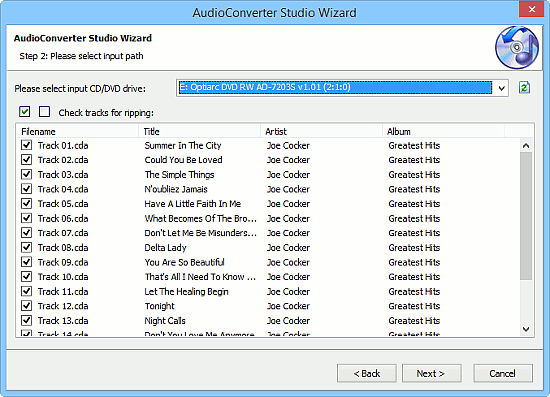Click filename text 'Track 13.cda'
This screenshot has height=397, width=550.
[x=63, y=321]
